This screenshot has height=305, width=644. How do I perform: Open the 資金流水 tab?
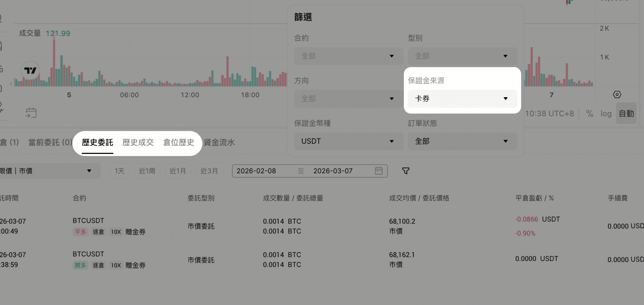point(219,142)
